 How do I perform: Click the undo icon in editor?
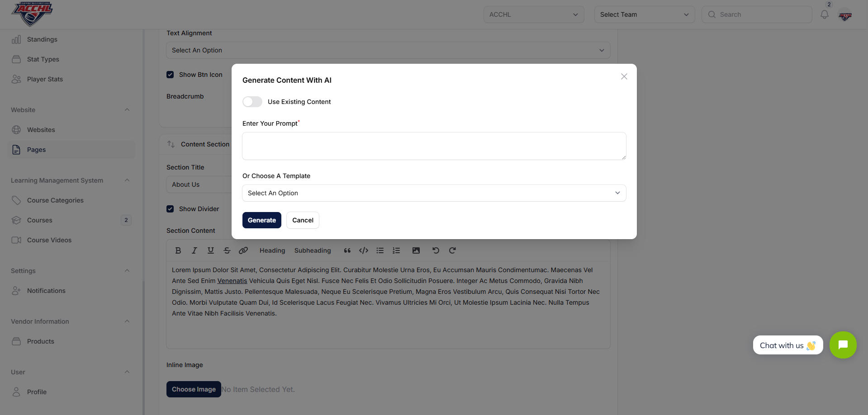click(x=436, y=250)
